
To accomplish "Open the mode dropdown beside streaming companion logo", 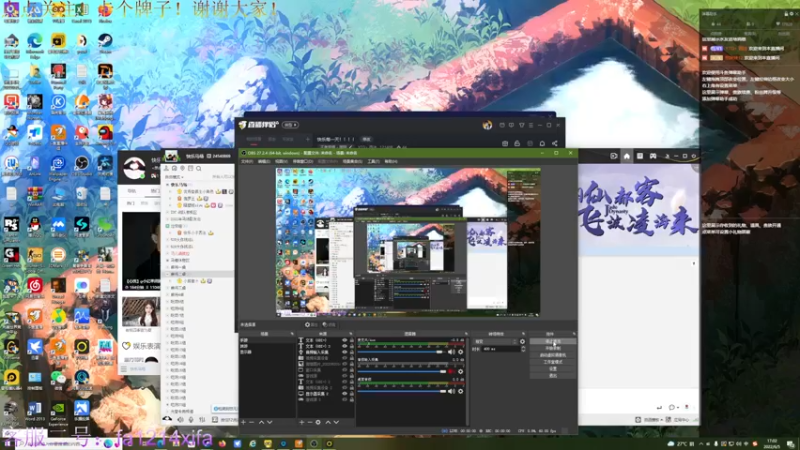I will point(290,125).
